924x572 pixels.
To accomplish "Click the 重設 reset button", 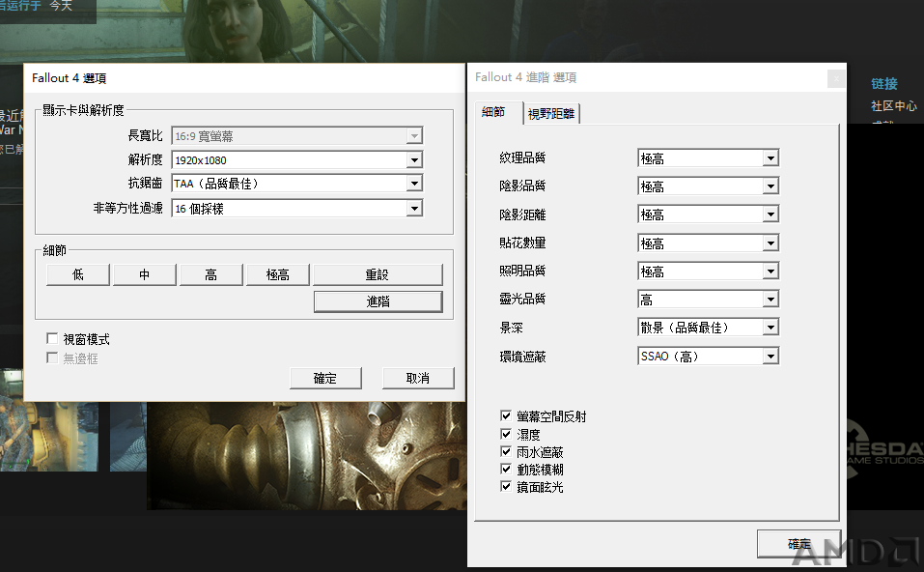I will [378, 274].
